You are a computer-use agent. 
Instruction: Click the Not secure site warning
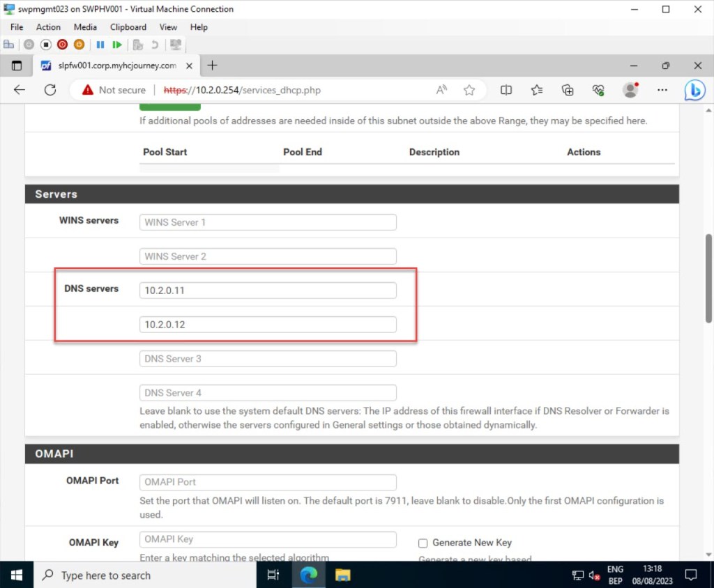point(114,90)
